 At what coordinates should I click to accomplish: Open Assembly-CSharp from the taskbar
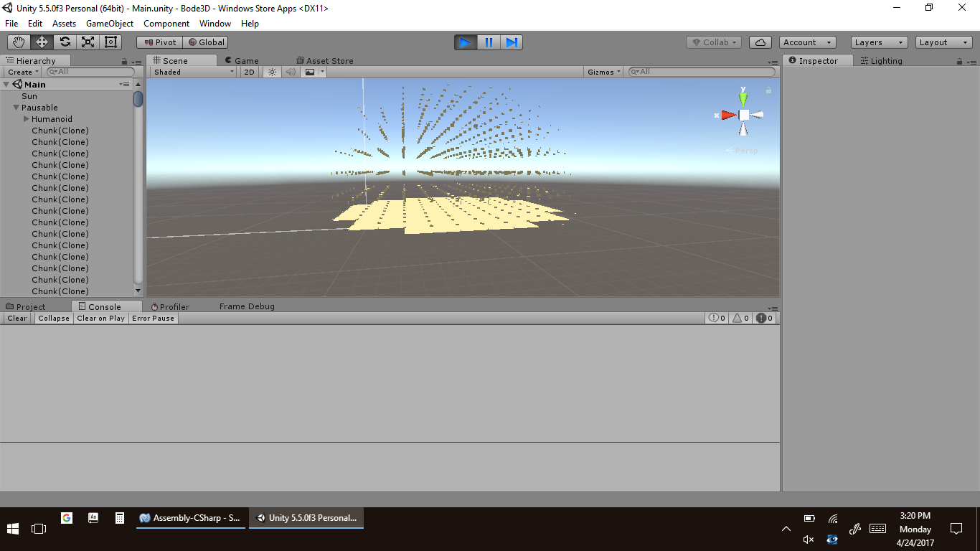pyautogui.click(x=191, y=518)
